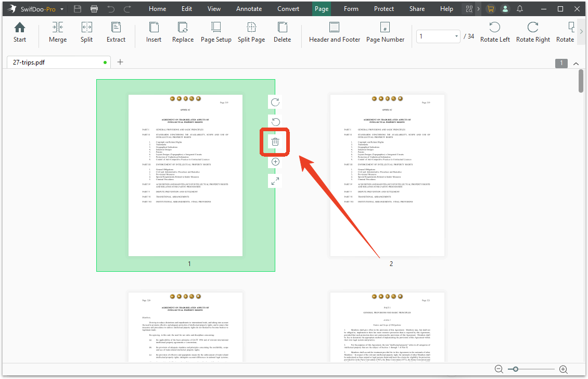Open the Edit menu tab
Viewport: 588px width, 379px height.
[x=187, y=9]
